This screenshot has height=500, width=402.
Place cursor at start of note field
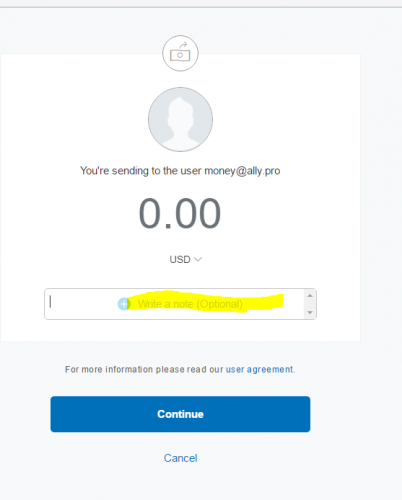coord(50,302)
